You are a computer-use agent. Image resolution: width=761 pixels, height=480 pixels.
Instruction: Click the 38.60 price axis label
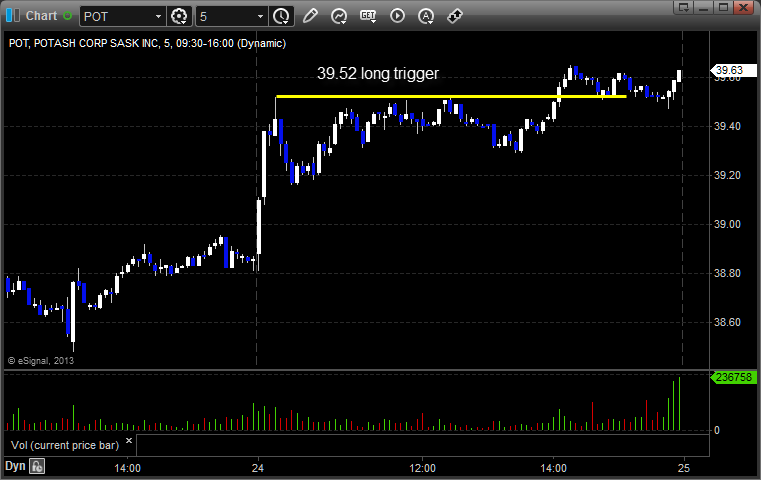pyautogui.click(x=727, y=322)
